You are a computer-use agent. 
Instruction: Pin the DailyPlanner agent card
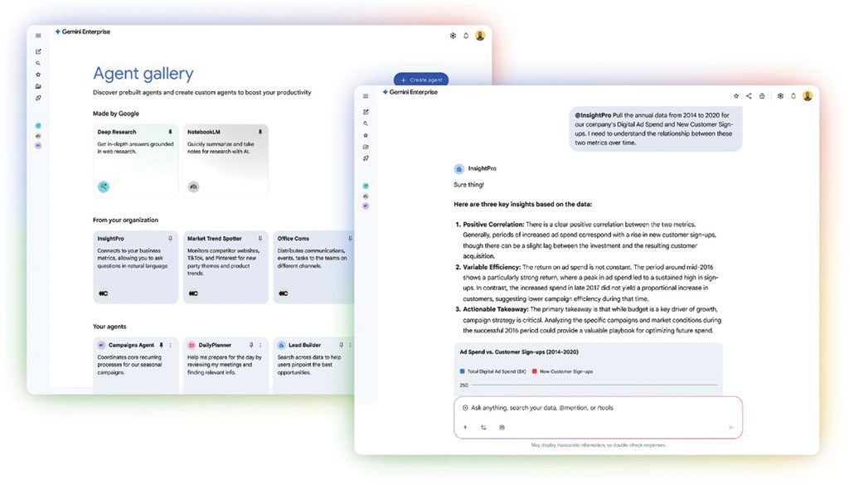point(250,346)
